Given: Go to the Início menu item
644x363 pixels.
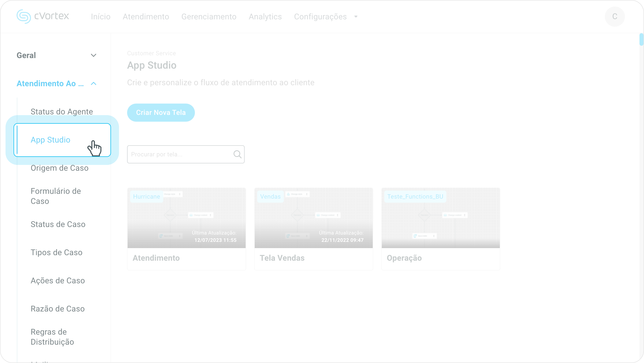Looking at the screenshot, I should point(100,17).
